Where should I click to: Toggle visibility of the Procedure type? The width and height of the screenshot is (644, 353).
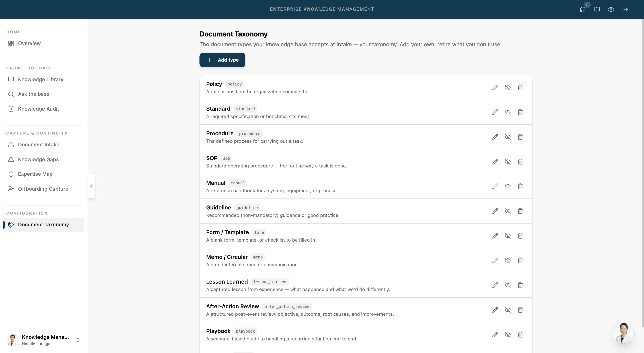(508, 137)
